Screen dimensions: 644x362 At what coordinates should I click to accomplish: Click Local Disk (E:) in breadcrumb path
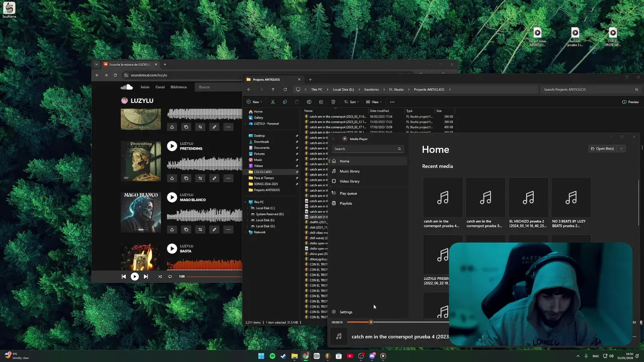tap(343, 89)
